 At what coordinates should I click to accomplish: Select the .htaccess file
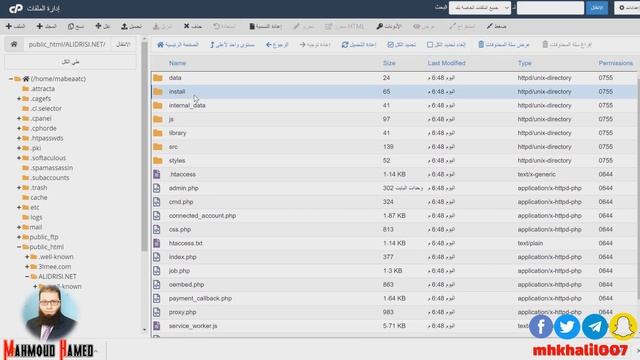(394, 174)
